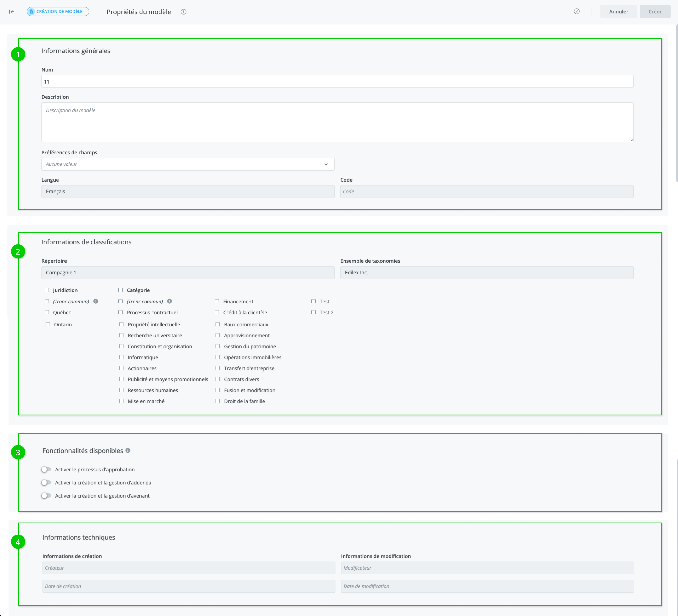The width and height of the screenshot is (678, 616).
Task: Click info icon beside Fonctionnalités disponibles
Action: (x=128, y=451)
